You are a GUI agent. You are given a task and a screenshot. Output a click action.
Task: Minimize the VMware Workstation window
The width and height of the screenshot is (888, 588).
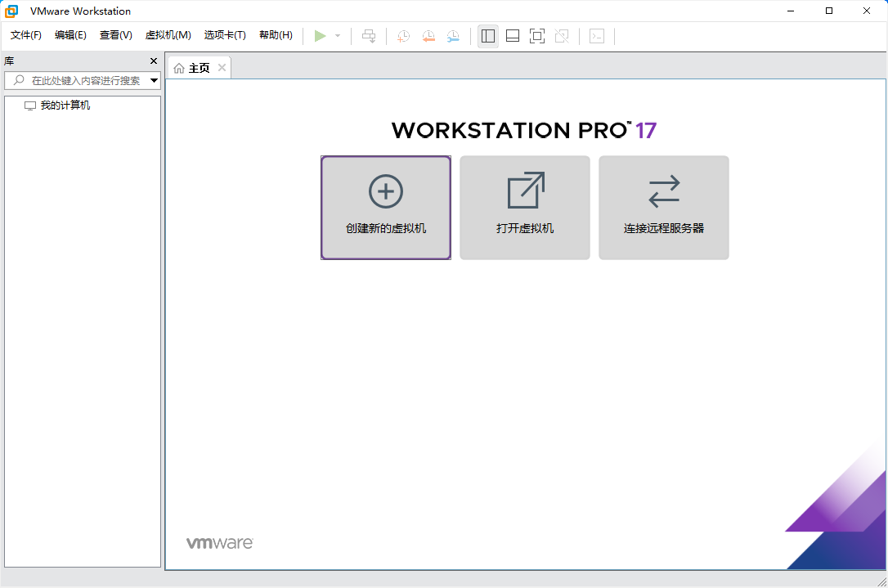click(x=792, y=11)
